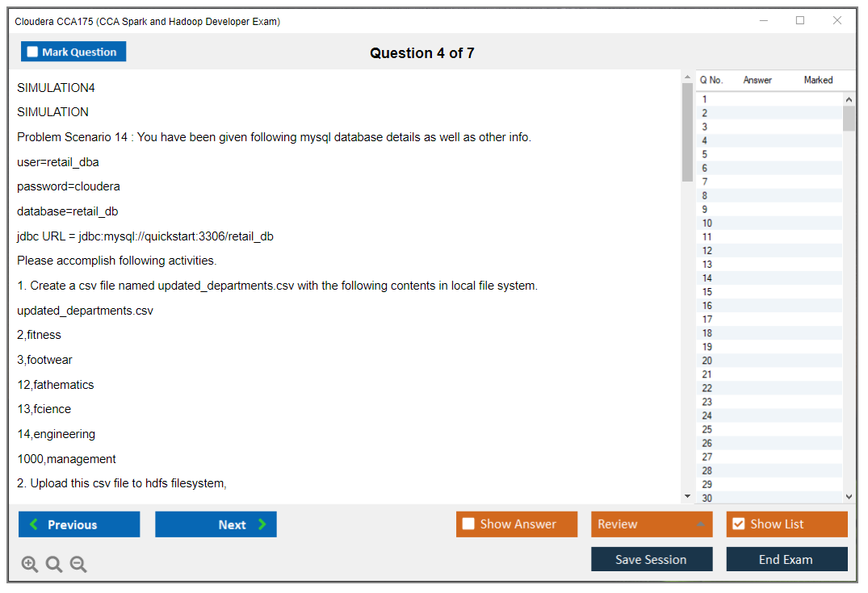Maximize the exam window
868x593 pixels.
[x=800, y=21]
